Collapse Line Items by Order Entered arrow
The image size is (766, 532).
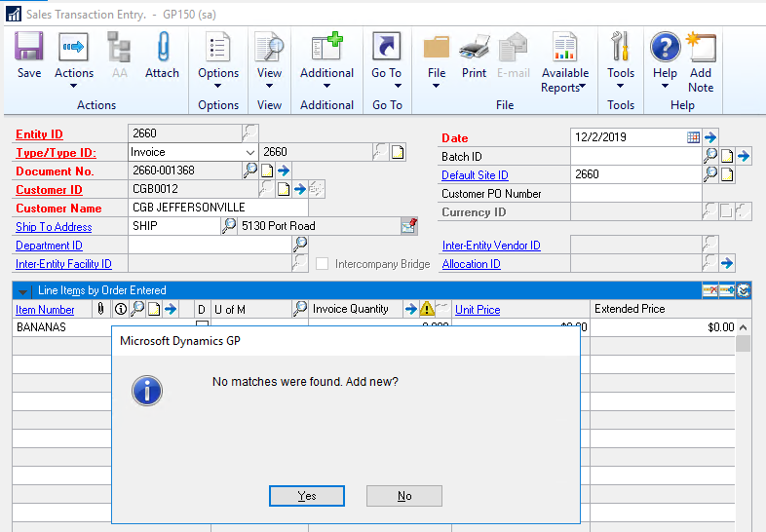(x=23, y=290)
